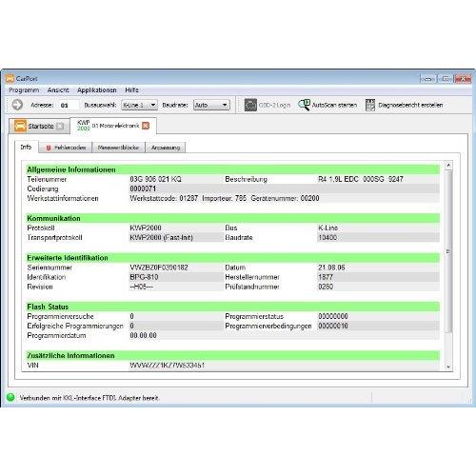The height and width of the screenshot is (476, 476).
Task: Click the Adresse input field
Action: 69,105
